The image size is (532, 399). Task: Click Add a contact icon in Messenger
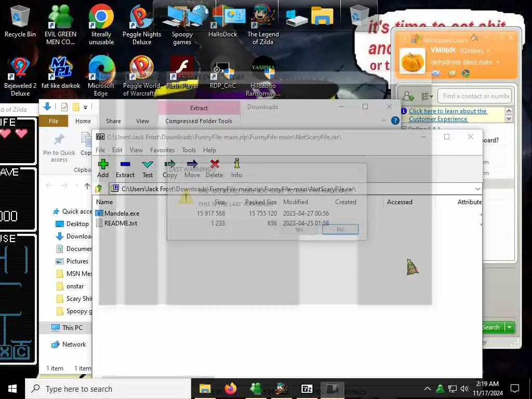(x=408, y=96)
